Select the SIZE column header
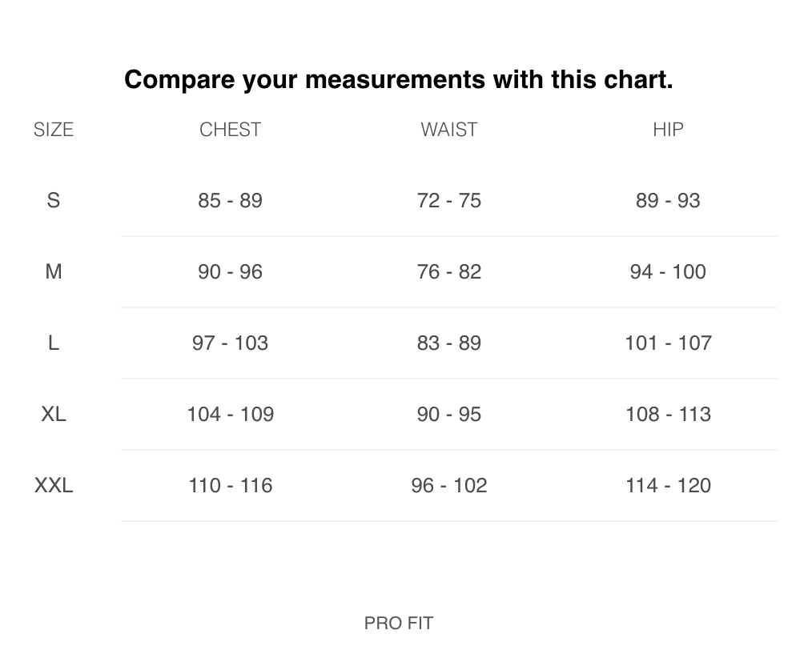The image size is (812, 658). [x=54, y=130]
